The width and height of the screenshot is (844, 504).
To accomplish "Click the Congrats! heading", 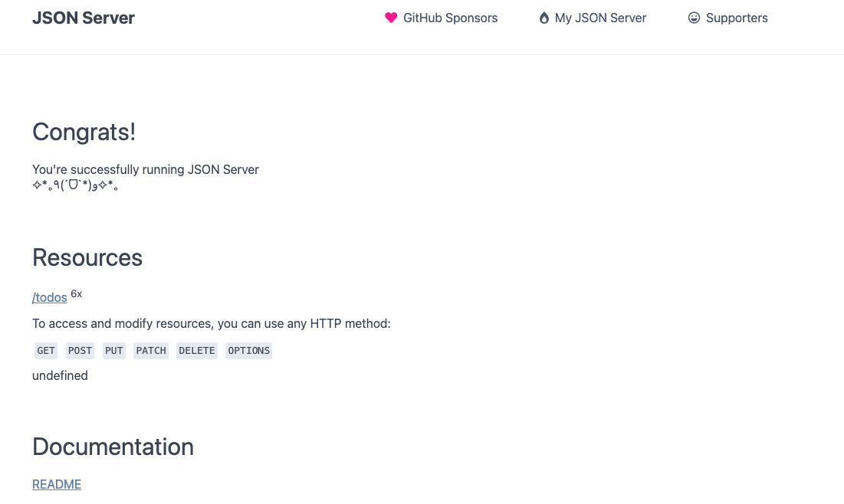I will (x=84, y=132).
